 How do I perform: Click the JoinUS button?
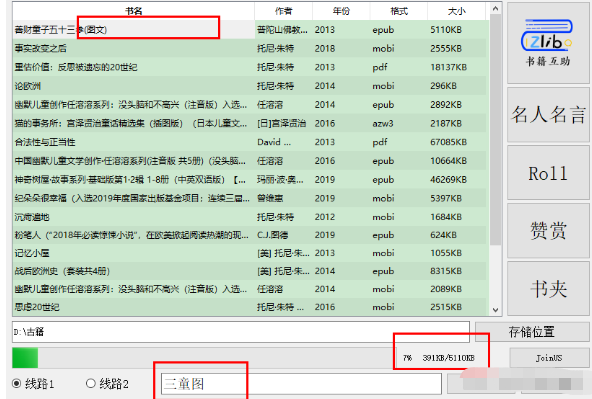pos(549,358)
